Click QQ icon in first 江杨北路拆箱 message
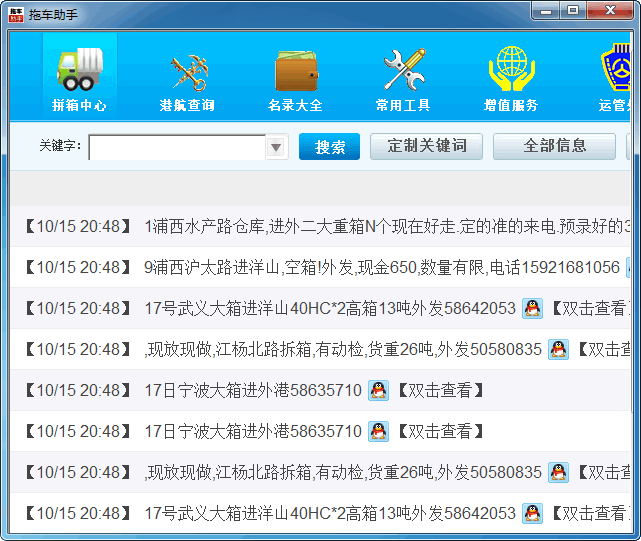 558,349
